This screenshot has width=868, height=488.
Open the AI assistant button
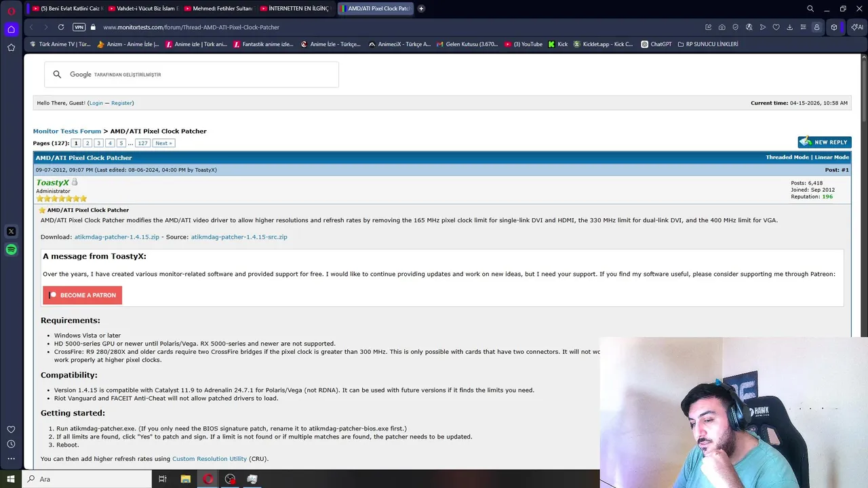(x=857, y=27)
